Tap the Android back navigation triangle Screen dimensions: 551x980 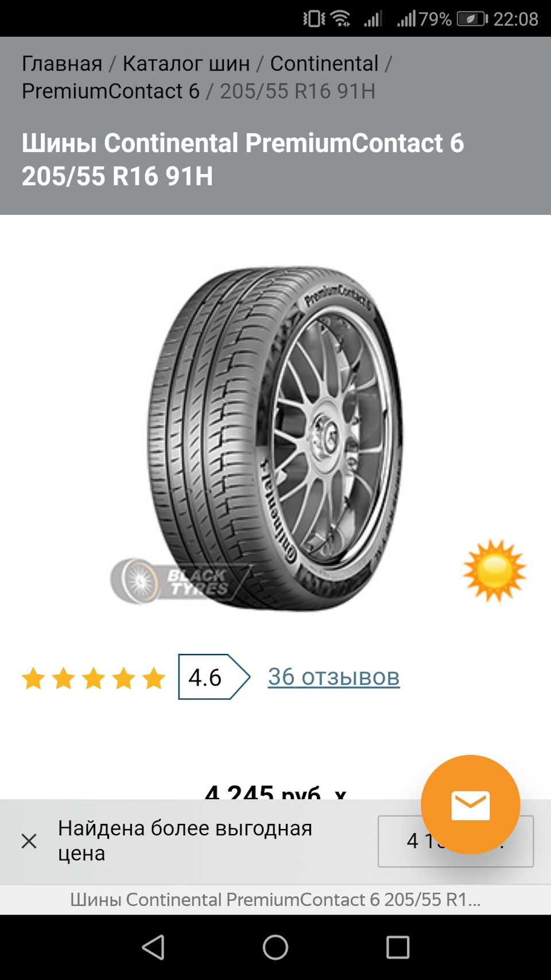(x=153, y=947)
